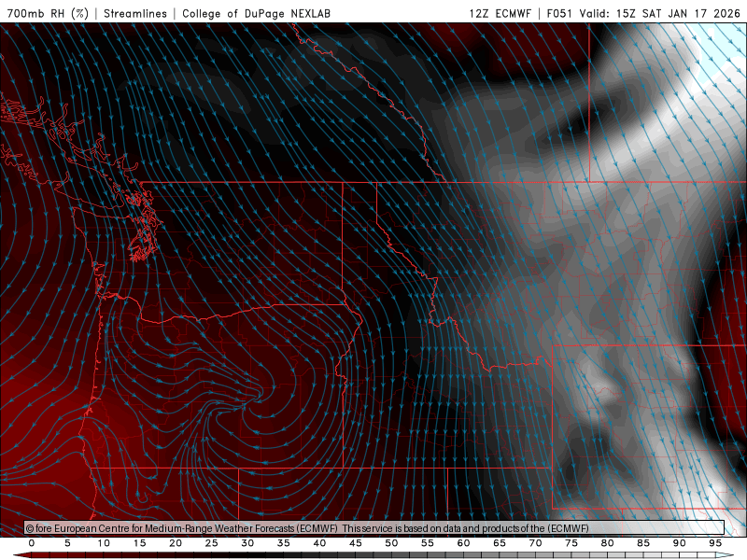The image size is (747, 560).
Task: Click the "College of DuPage NEXLAB" text
Action: [256, 13]
